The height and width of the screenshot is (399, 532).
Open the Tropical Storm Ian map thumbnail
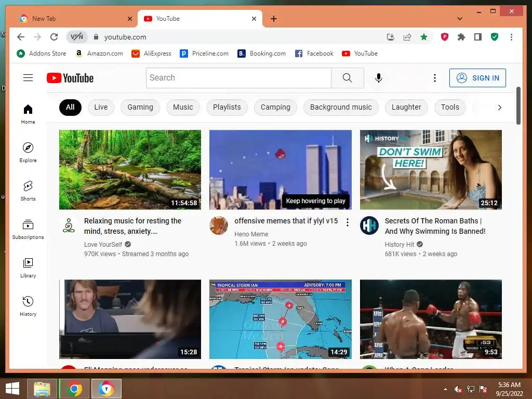(x=280, y=319)
